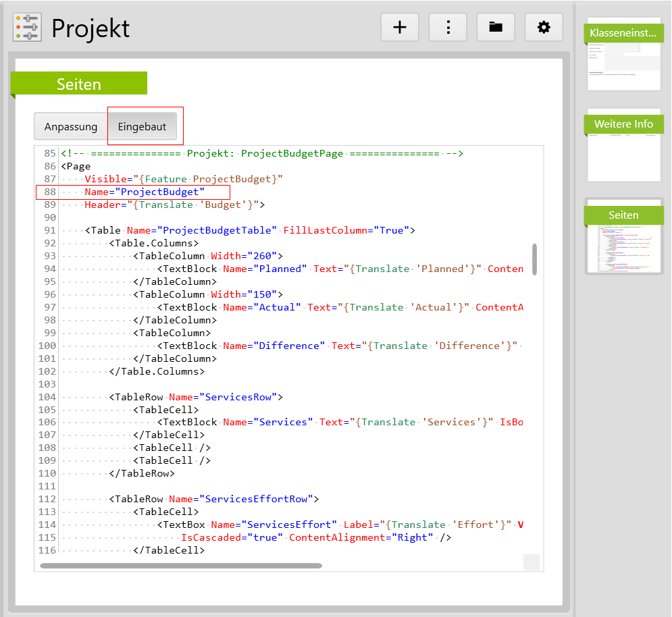Screen dimensions: 672x617
Task: Click the vertical scrollbar of code editor
Action: click(535, 259)
